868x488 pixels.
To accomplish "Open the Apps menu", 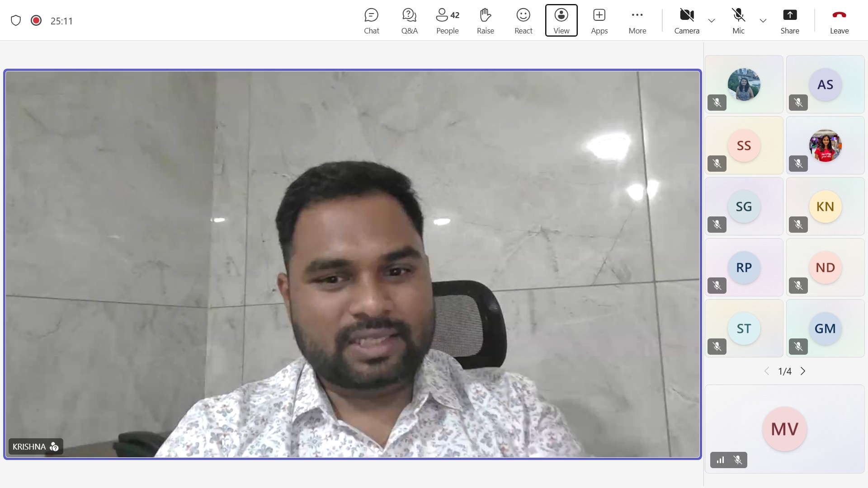I will pos(599,21).
